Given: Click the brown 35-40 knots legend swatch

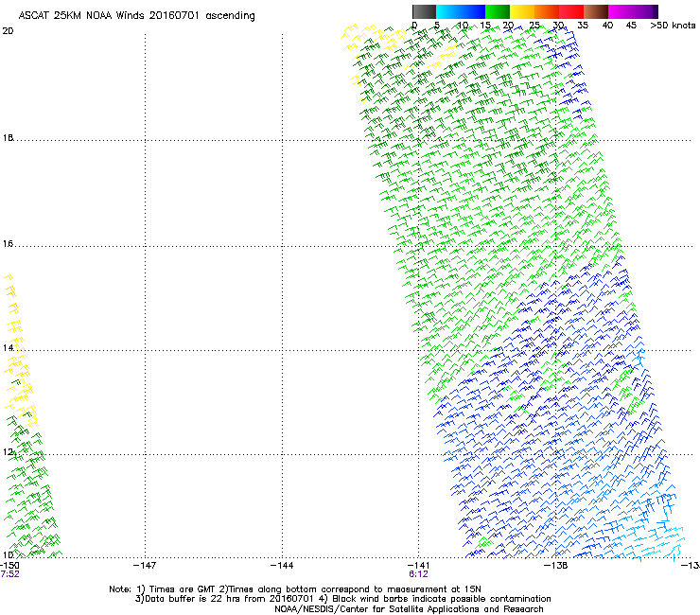Looking at the screenshot, I should (596, 11).
